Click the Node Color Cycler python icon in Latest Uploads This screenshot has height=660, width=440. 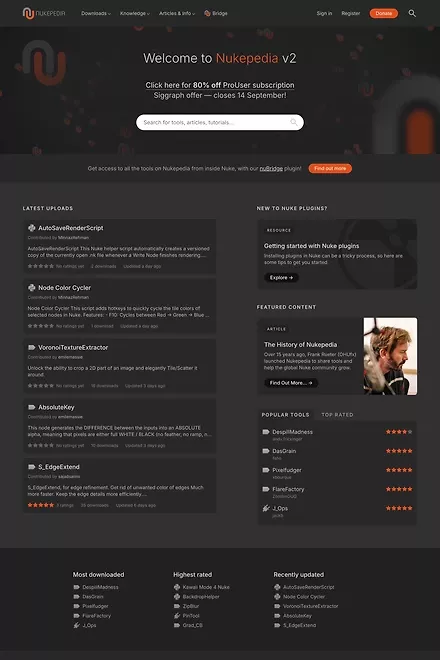coord(32,288)
